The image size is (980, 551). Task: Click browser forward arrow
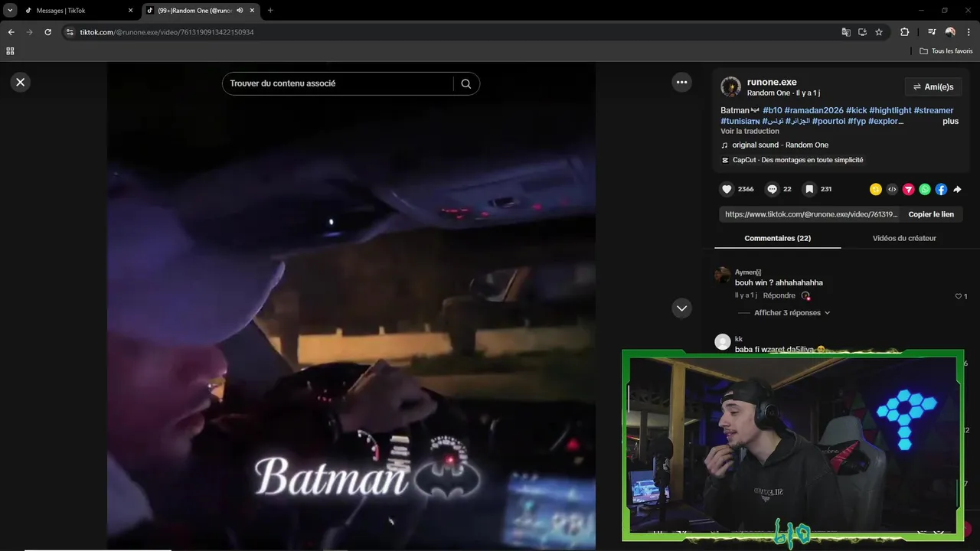point(29,32)
